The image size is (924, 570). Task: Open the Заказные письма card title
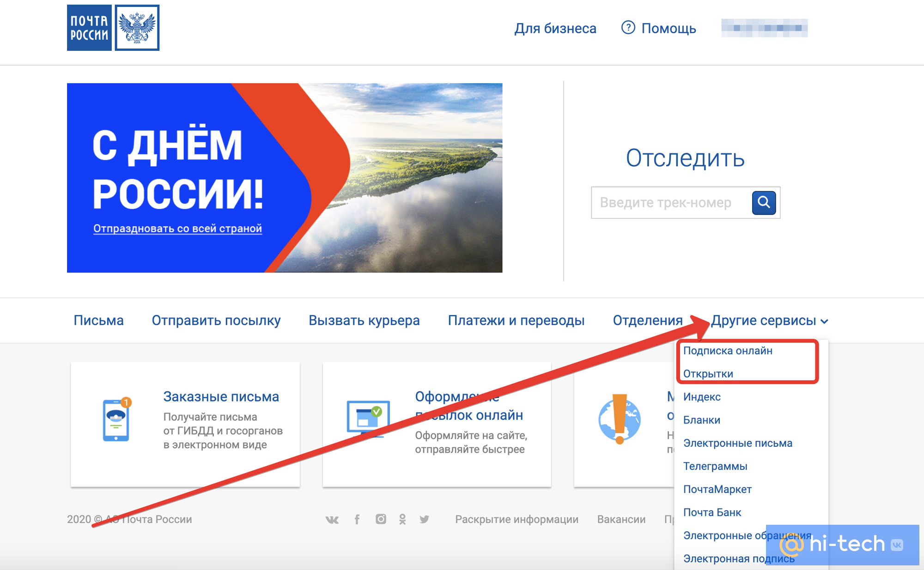point(221,396)
